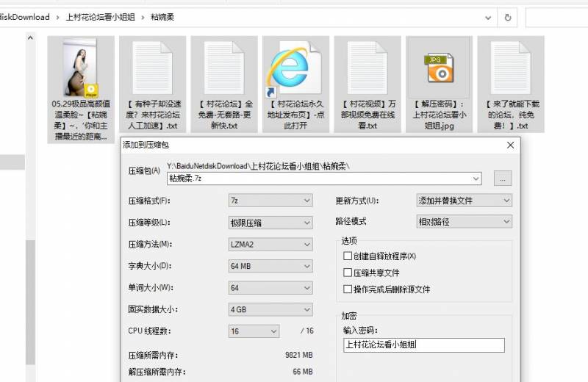Click the 输入密码 password input field
Screen dimensions: 588x382
pos(423,345)
